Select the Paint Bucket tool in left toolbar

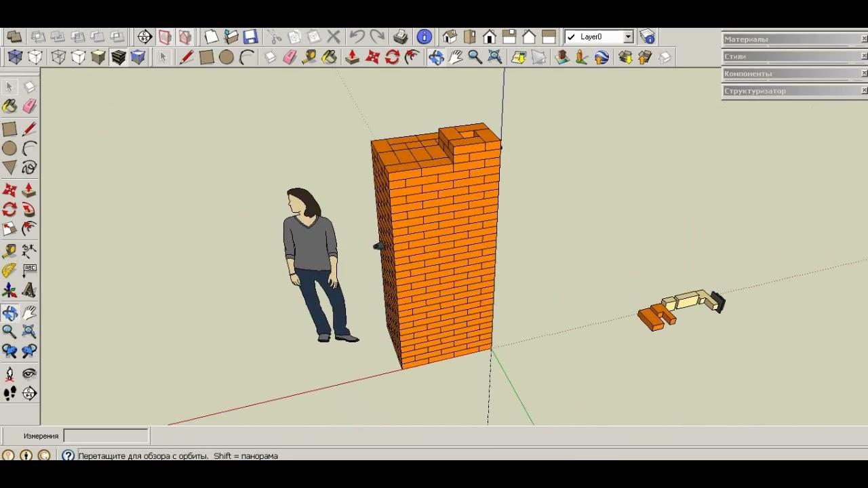(9, 106)
